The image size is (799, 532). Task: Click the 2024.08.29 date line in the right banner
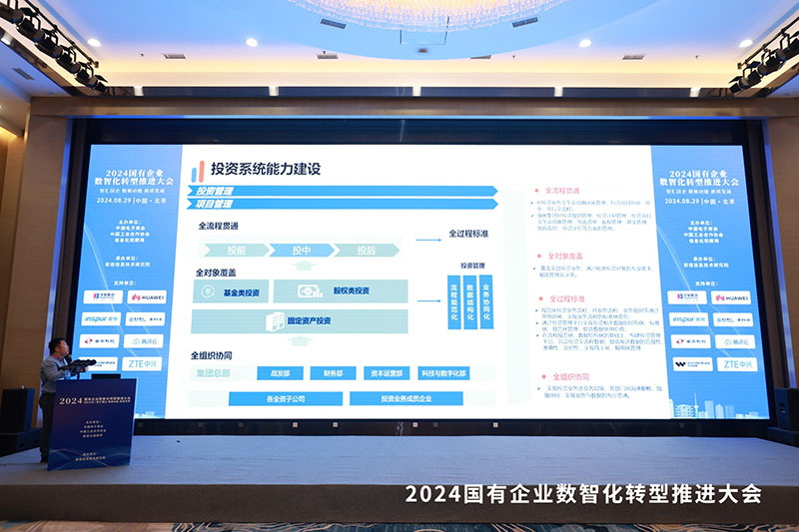point(700,201)
